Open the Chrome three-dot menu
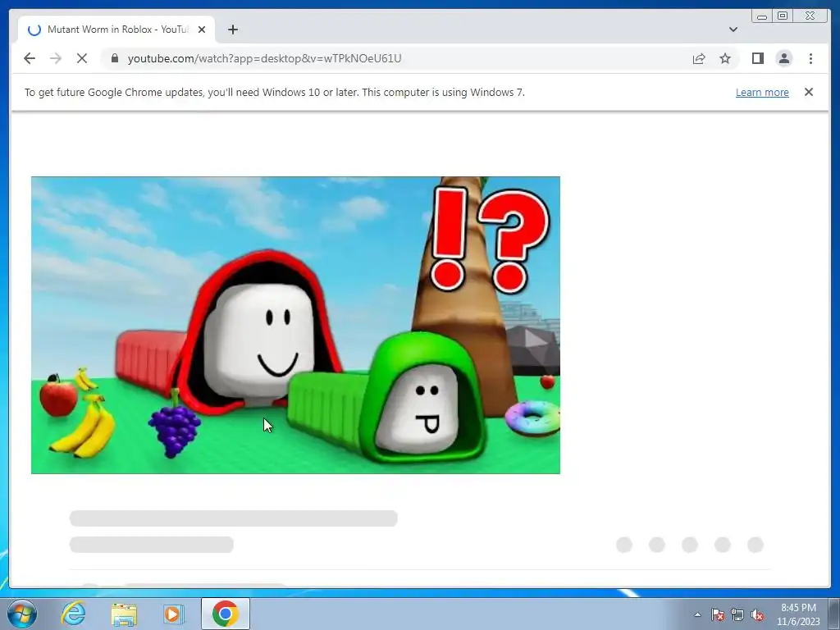 (810, 58)
